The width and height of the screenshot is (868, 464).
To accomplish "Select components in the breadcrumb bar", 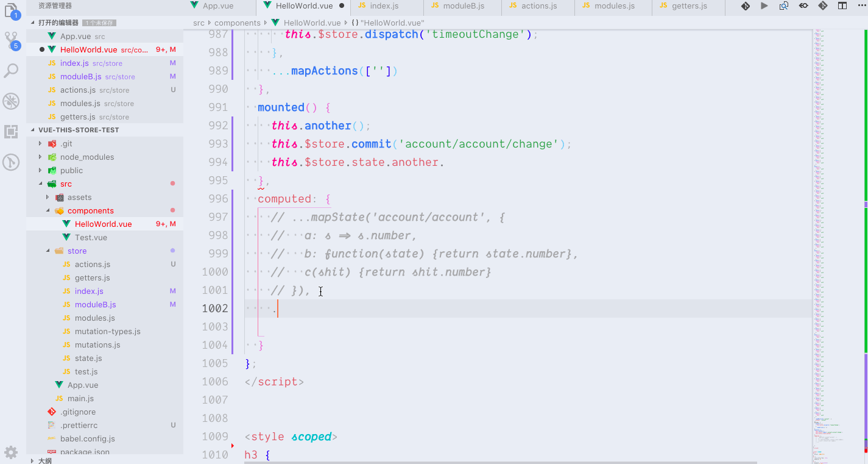I will pos(238,23).
